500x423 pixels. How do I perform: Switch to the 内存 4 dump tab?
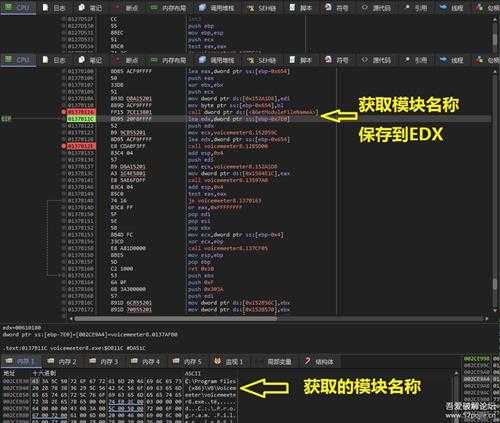tap(146, 361)
